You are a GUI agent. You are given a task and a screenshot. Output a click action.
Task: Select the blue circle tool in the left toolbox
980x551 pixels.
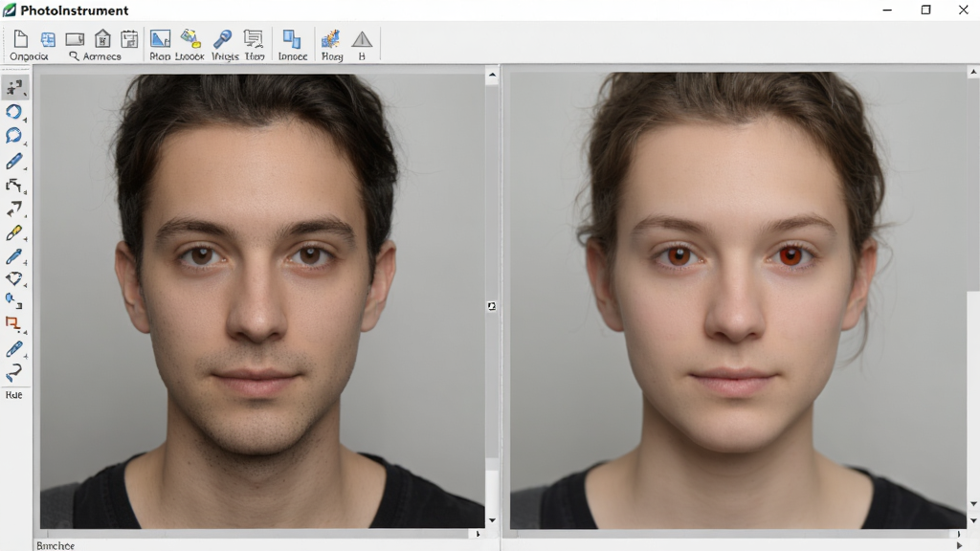pyautogui.click(x=13, y=112)
